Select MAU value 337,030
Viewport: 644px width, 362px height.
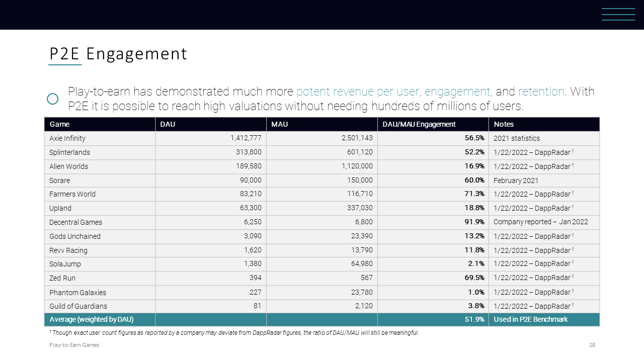[x=360, y=208]
